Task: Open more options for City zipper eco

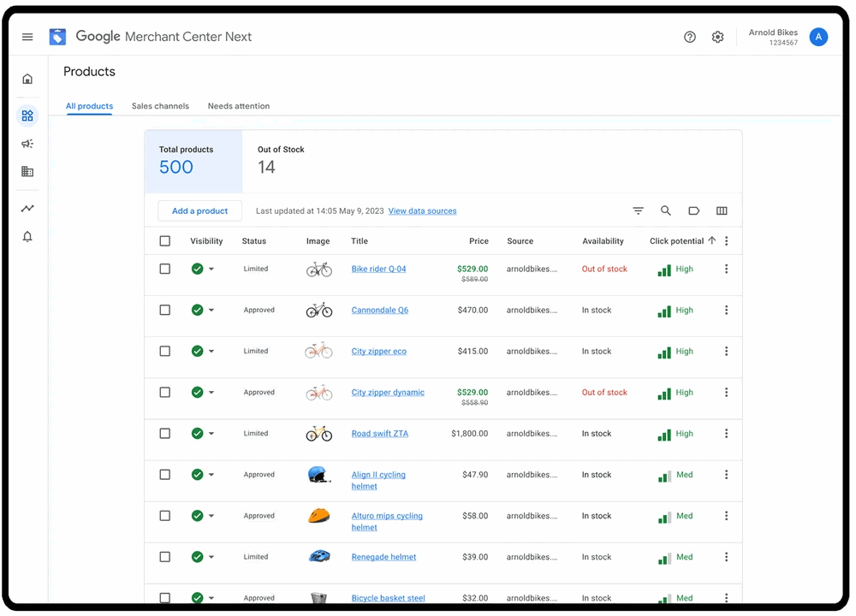Action: tap(726, 351)
